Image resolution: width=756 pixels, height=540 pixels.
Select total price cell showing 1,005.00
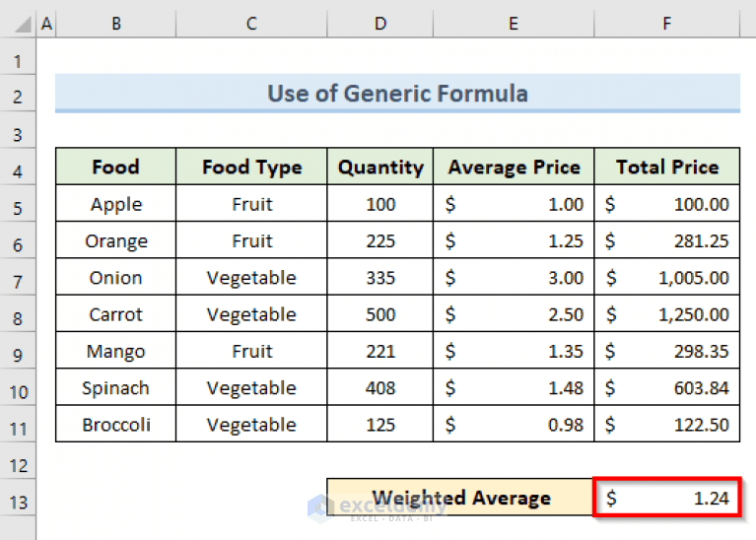(x=667, y=277)
